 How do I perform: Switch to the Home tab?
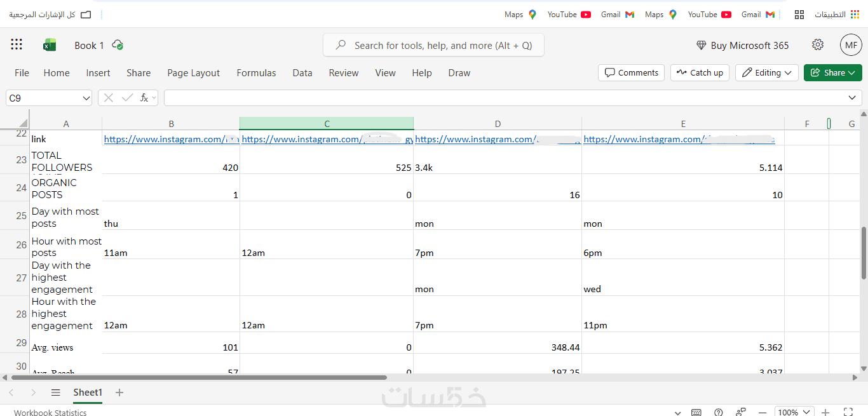tap(57, 72)
